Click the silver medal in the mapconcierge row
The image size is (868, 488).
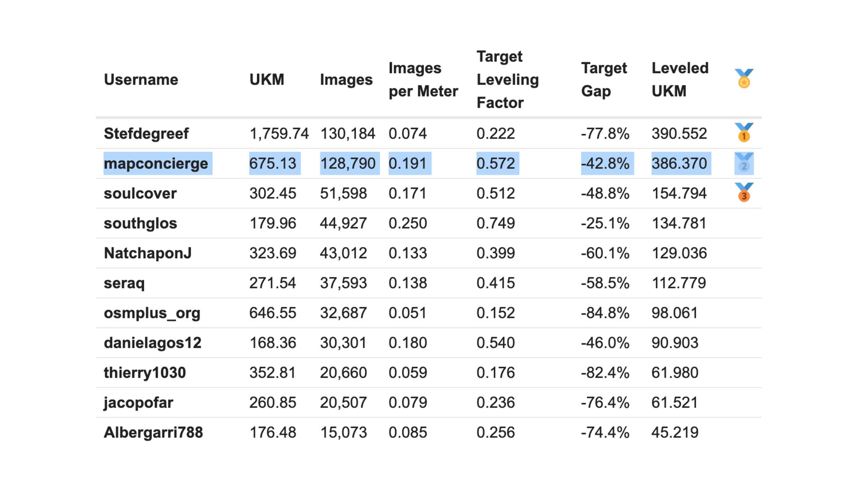tap(744, 163)
